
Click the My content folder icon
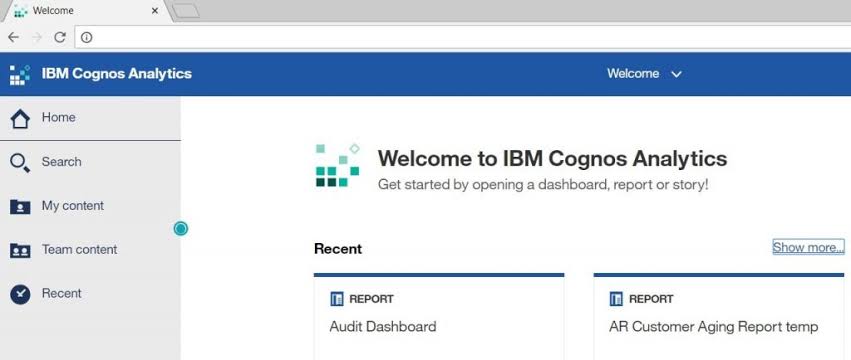(x=20, y=206)
